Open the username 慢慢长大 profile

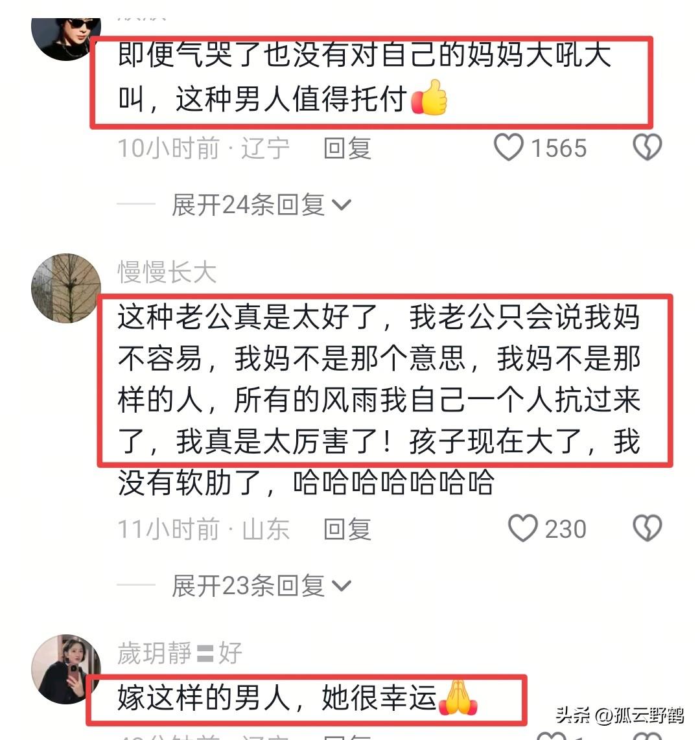click(167, 272)
